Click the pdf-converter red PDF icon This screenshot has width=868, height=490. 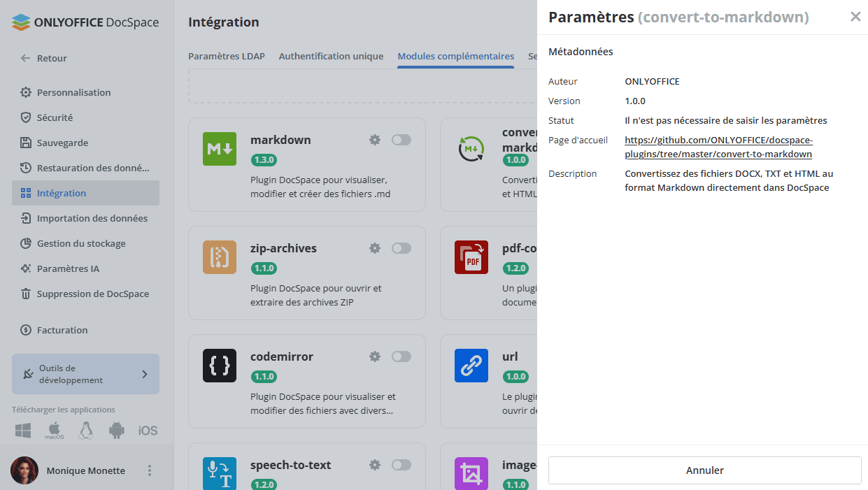click(471, 257)
